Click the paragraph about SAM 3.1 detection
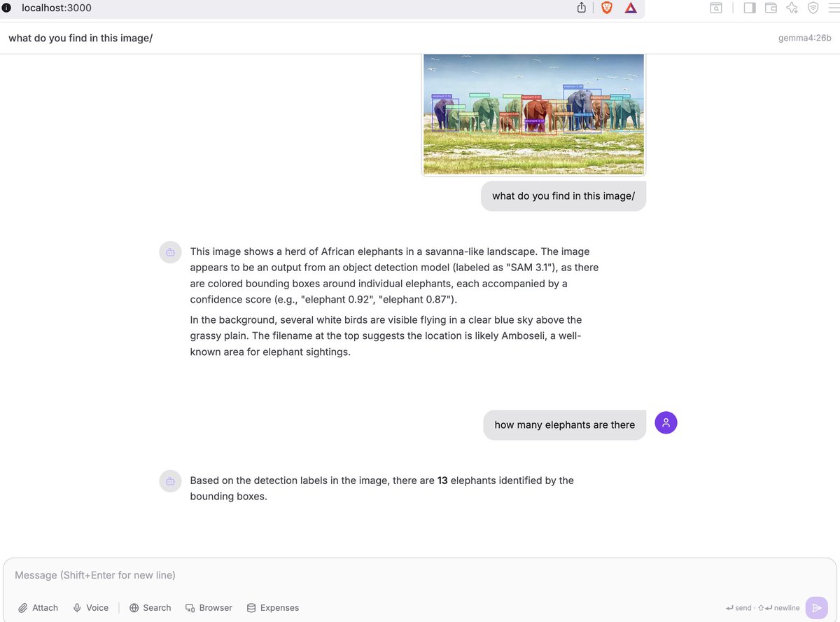This screenshot has height=622, width=840. coord(394,275)
